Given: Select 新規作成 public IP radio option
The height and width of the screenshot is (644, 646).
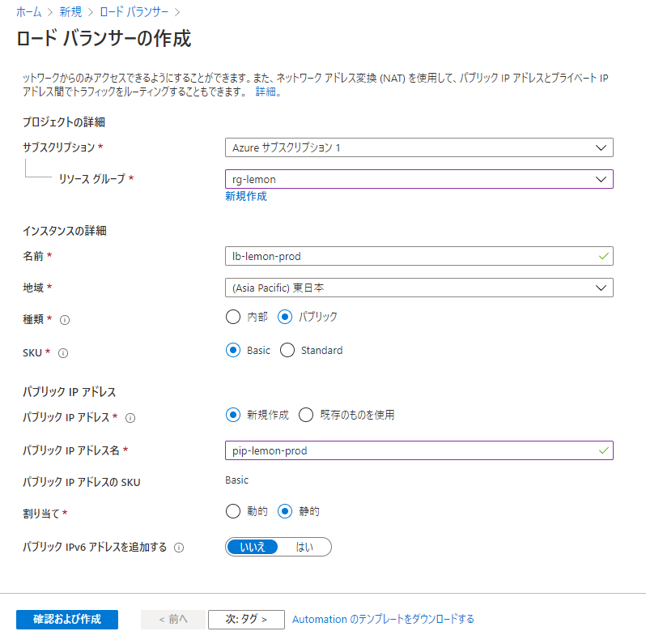Looking at the screenshot, I should (233, 415).
